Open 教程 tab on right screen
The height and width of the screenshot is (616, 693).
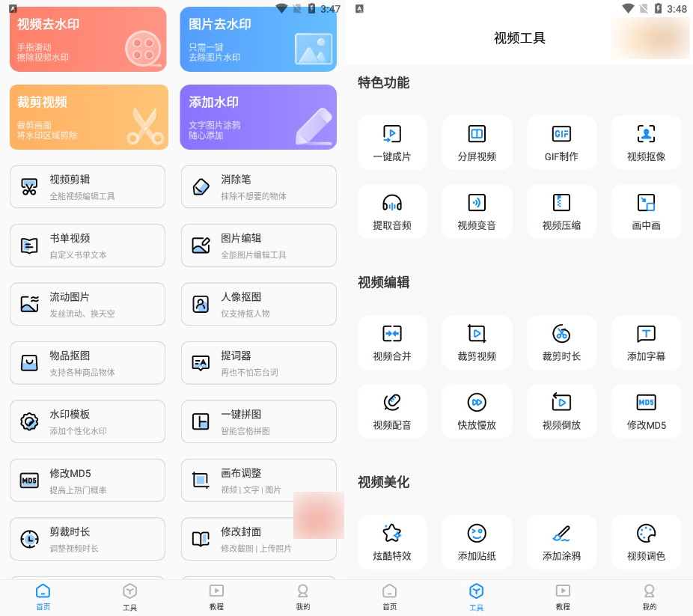pyautogui.click(x=563, y=597)
